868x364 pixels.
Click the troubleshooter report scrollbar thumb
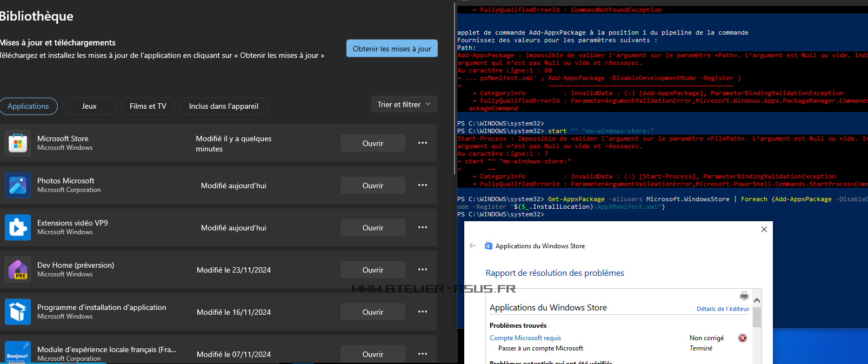point(757,317)
